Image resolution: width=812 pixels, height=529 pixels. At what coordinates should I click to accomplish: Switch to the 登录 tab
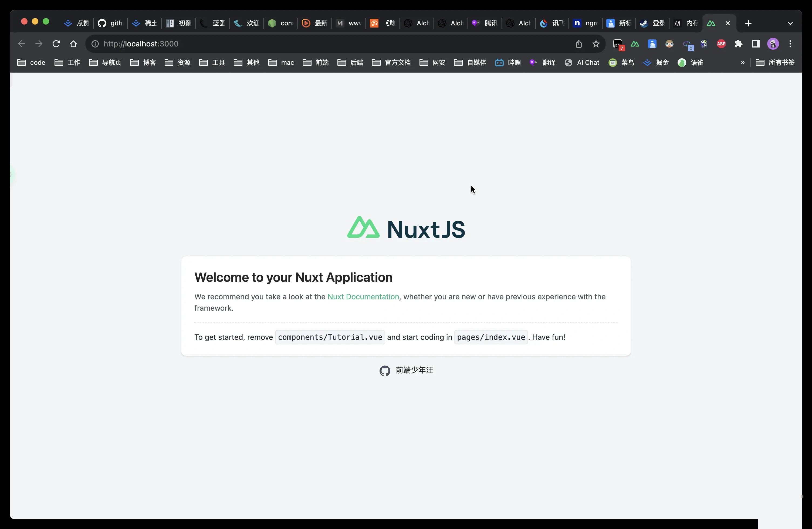652,23
